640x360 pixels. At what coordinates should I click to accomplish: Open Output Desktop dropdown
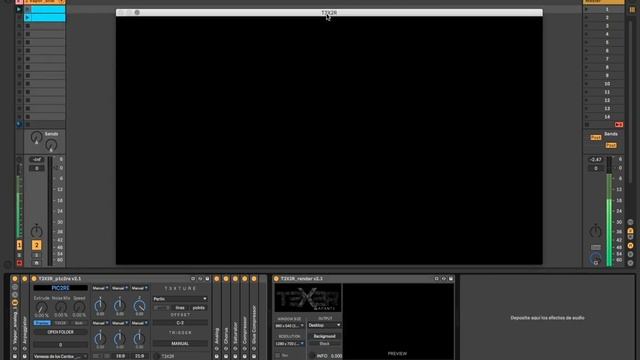click(x=324, y=325)
